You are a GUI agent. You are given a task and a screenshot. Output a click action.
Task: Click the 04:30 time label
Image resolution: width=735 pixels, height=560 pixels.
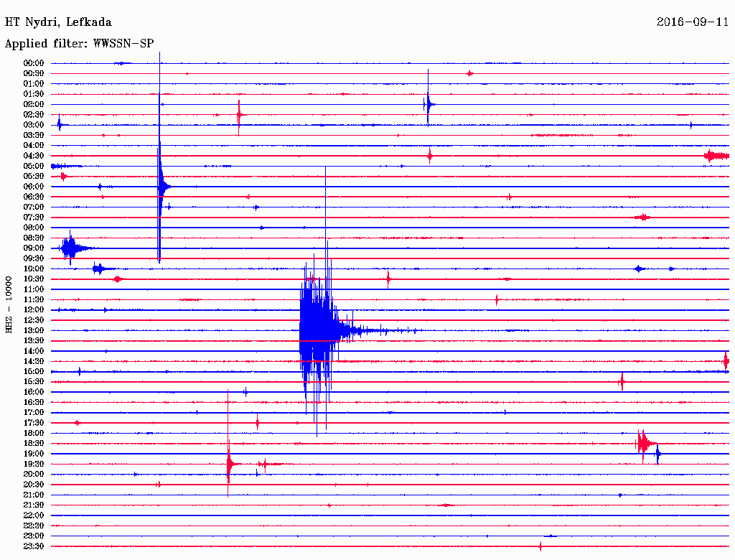pyautogui.click(x=34, y=156)
